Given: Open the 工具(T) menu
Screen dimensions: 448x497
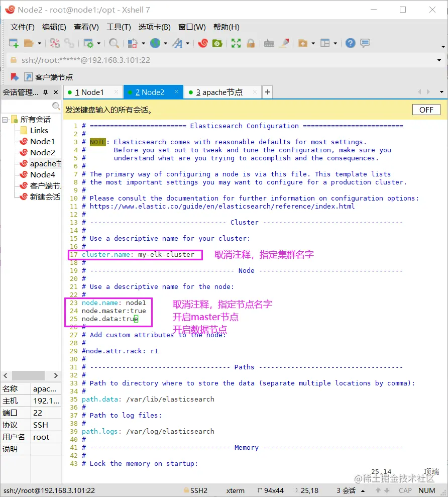Looking at the screenshot, I should pos(119,27).
